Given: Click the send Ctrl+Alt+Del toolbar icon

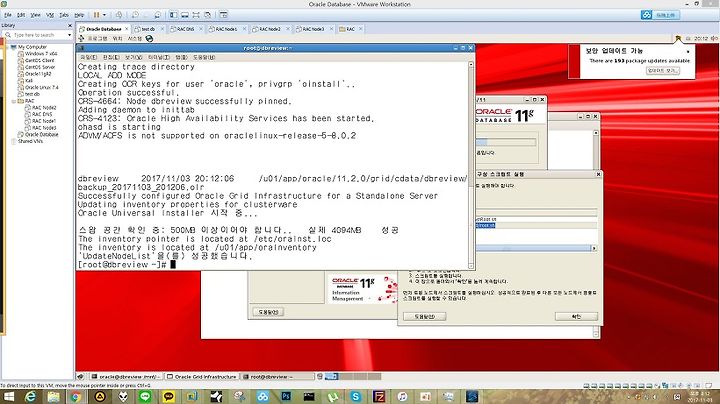Looking at the screenshot, I should pyautogui.click(x=118, y=15).
